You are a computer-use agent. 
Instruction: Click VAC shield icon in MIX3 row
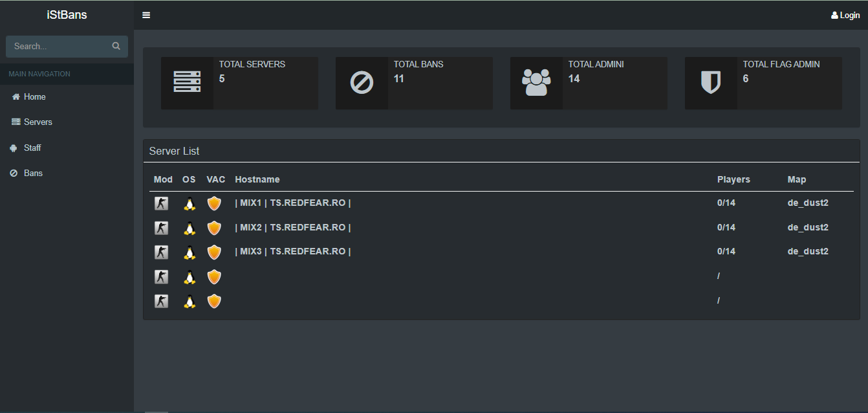pyautogui.click(x=214, y=252)
